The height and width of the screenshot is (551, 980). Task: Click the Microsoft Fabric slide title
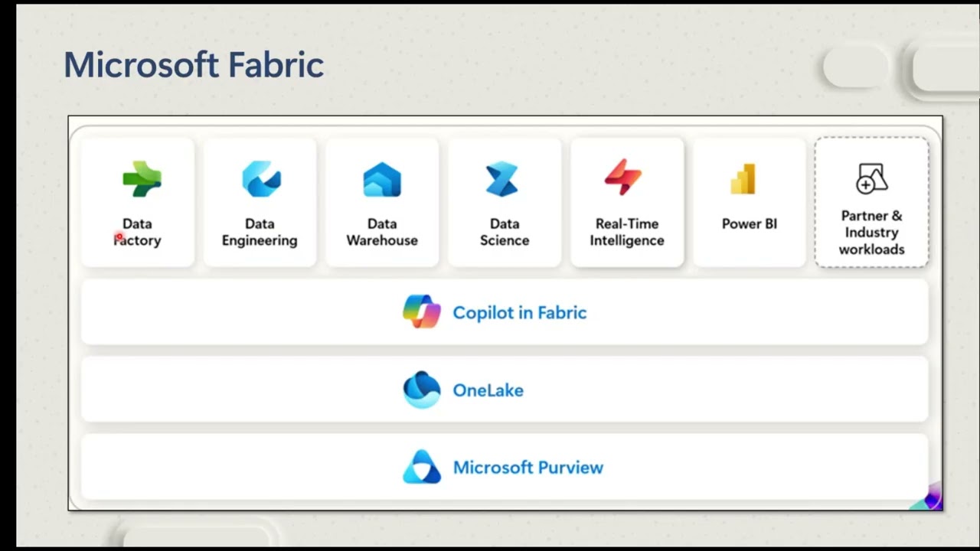194,65
